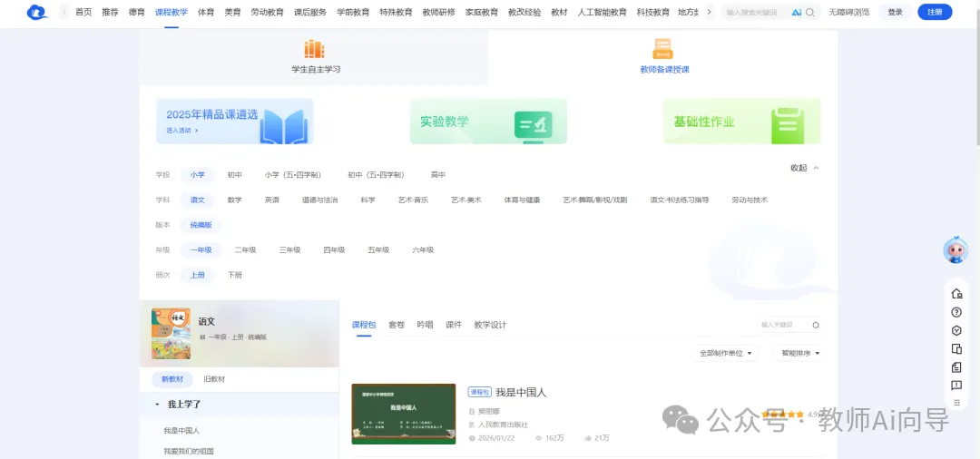
Task: Click the home icon in right sidebar
Action: point(956,294)
